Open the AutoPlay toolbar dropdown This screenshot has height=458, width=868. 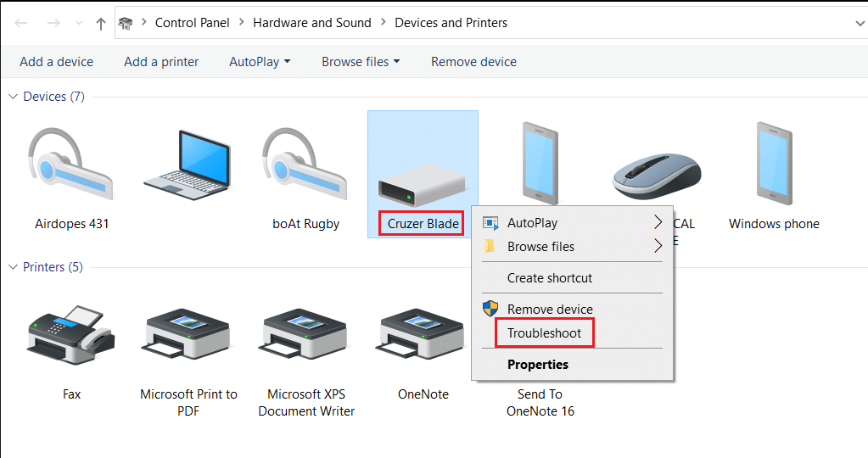pos(260,62)
